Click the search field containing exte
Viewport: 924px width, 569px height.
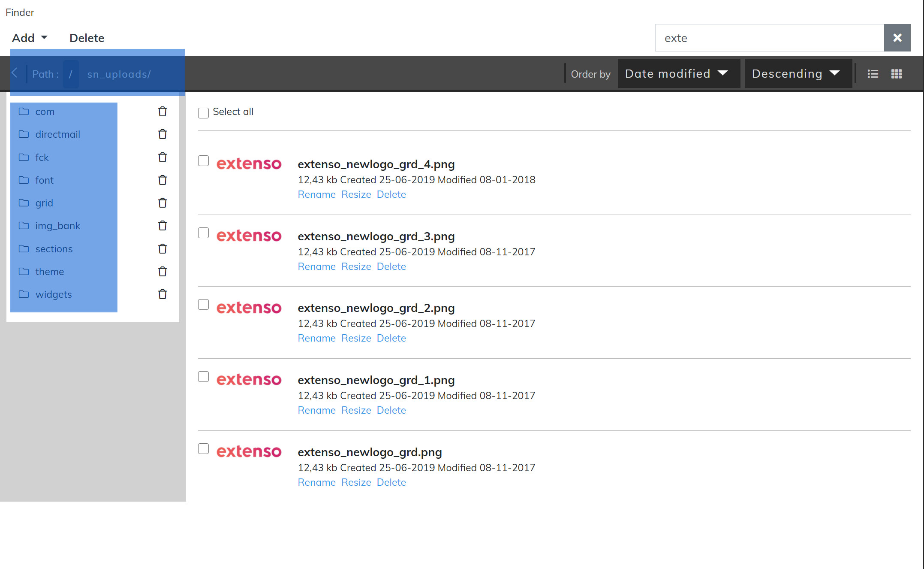(769, 38)
